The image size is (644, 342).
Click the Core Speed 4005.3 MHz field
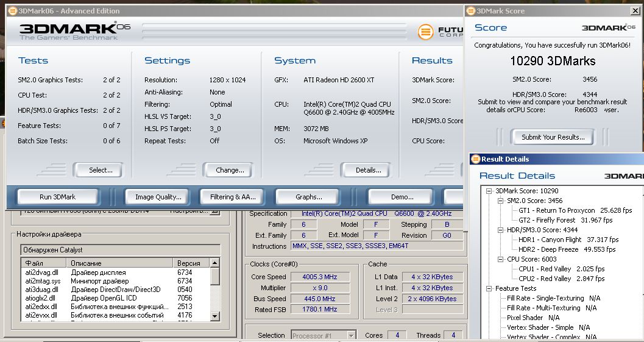coord(320,277)
